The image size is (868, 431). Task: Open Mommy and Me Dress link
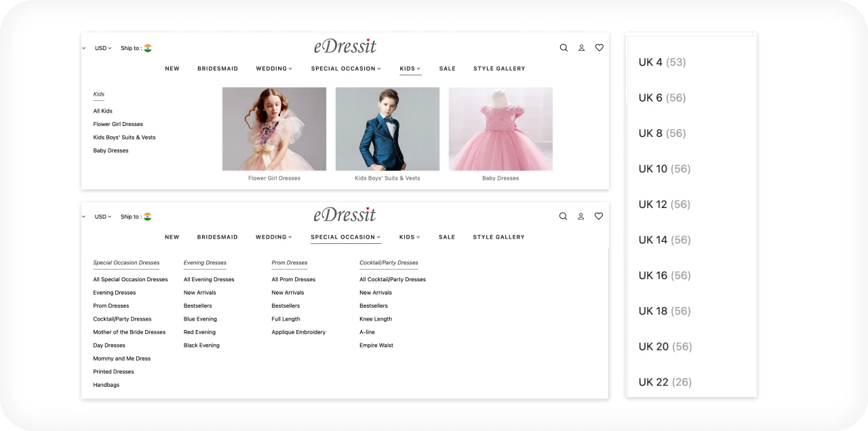(x=122, y=358)
